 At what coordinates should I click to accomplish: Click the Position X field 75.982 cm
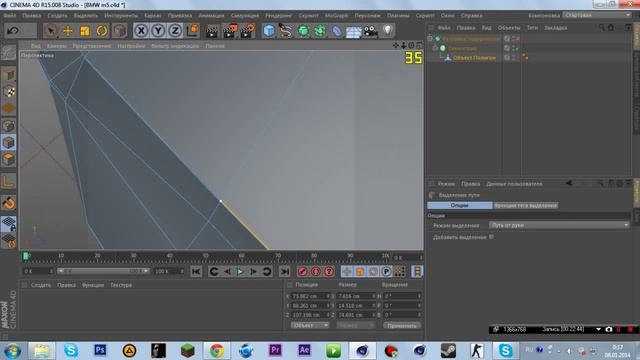310,296
